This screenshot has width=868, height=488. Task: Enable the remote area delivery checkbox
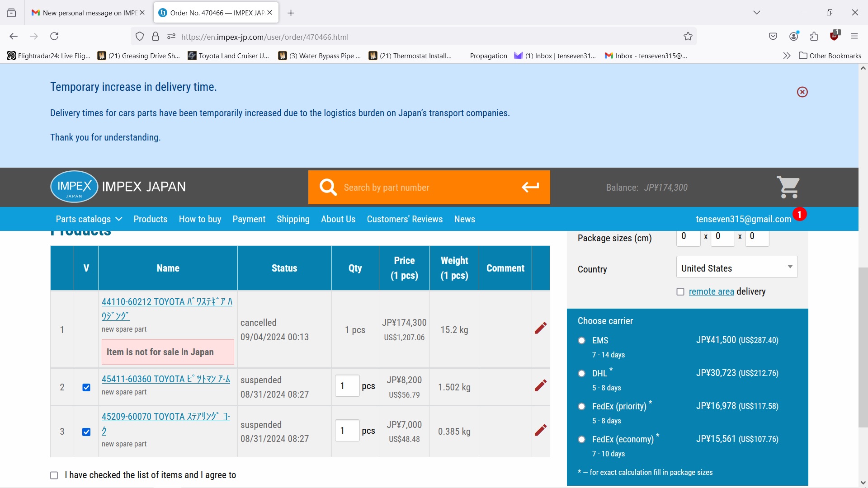point(680,292)
